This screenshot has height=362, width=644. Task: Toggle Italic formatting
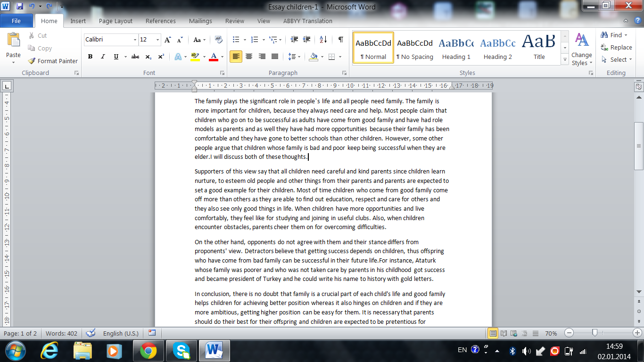pyautogui.click(x=103, y=57)
